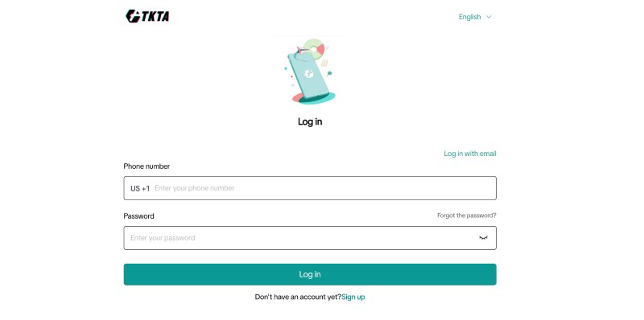Click the logo on the illustrated phone screen
The image size is (644, 320).
pyautogui.click(x=309, y=74)
